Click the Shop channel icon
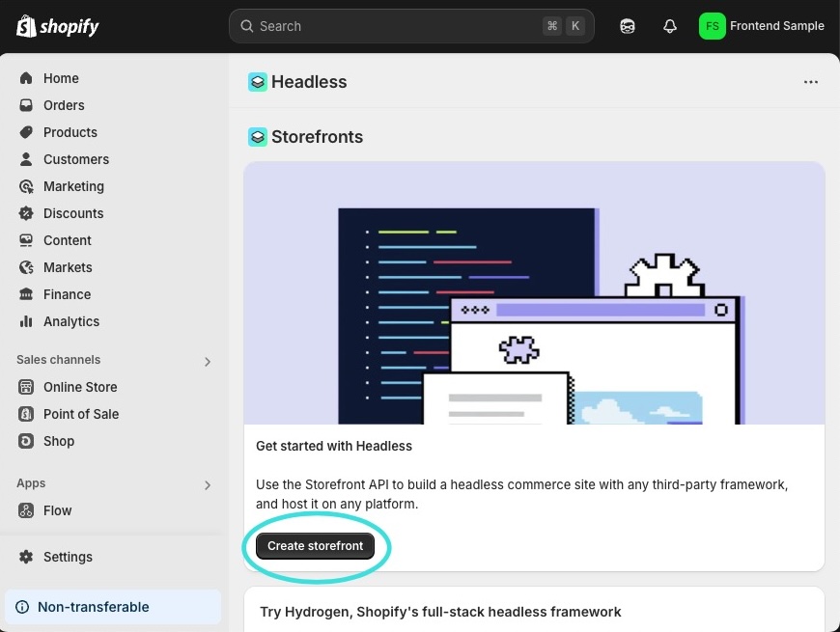 [26, 440]
